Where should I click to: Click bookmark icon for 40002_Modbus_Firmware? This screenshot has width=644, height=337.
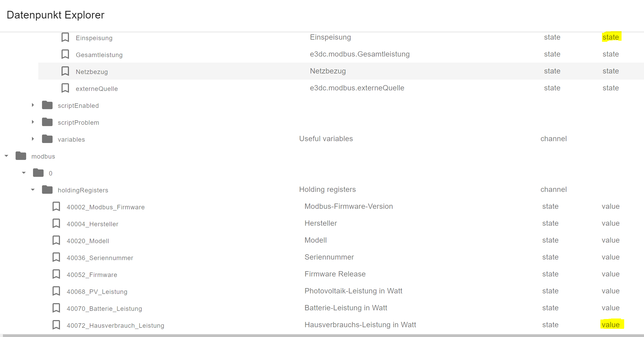[x=56, y=207]
